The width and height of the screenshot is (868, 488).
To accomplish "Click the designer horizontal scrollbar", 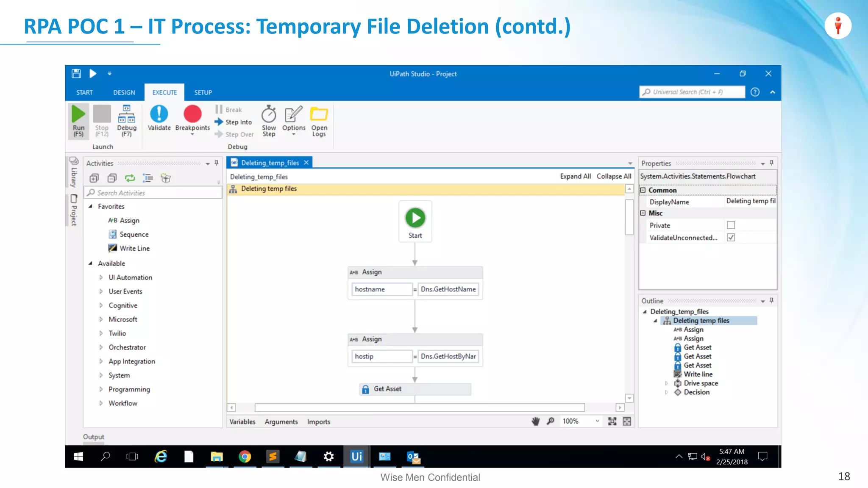I will coord(420,408).
